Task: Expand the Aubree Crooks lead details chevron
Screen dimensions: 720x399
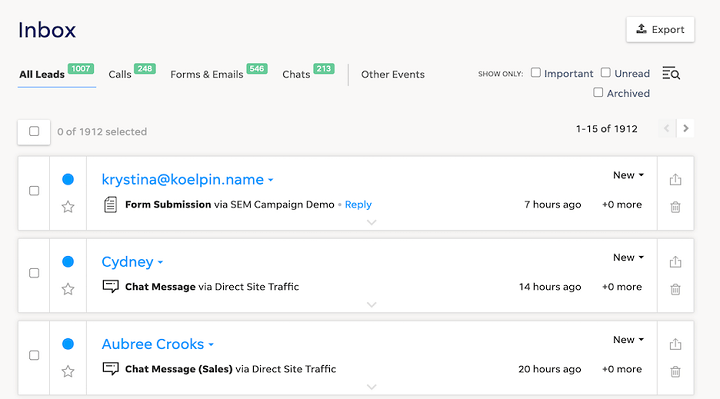Action: click(x=371, y=387)
